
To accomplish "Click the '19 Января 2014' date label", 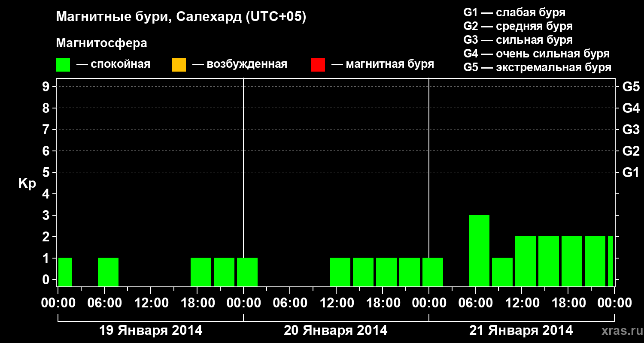I will (151, 331).
